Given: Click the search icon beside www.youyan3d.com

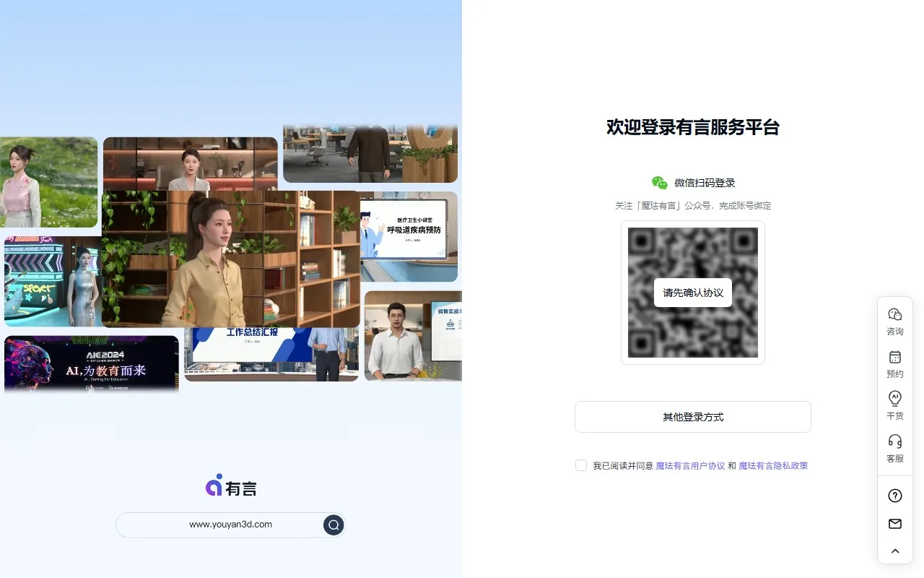Looking at the screenshot, I should tap(334, 525).
